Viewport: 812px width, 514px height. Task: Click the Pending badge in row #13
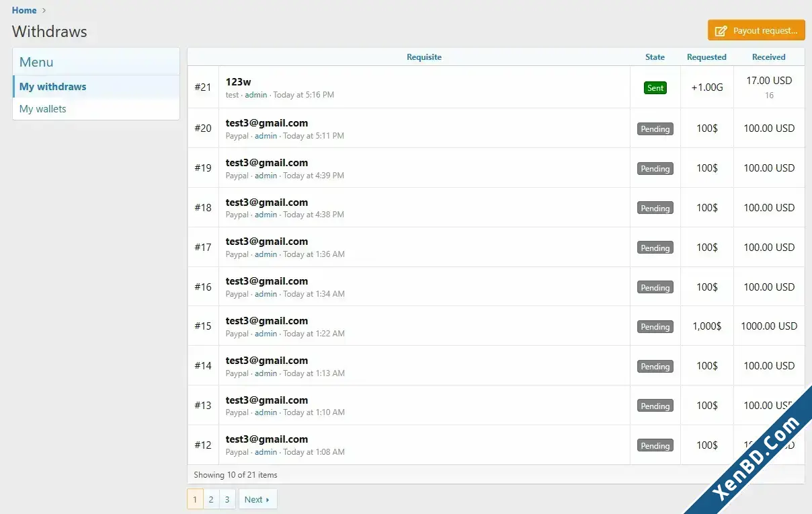coord(655,406)
